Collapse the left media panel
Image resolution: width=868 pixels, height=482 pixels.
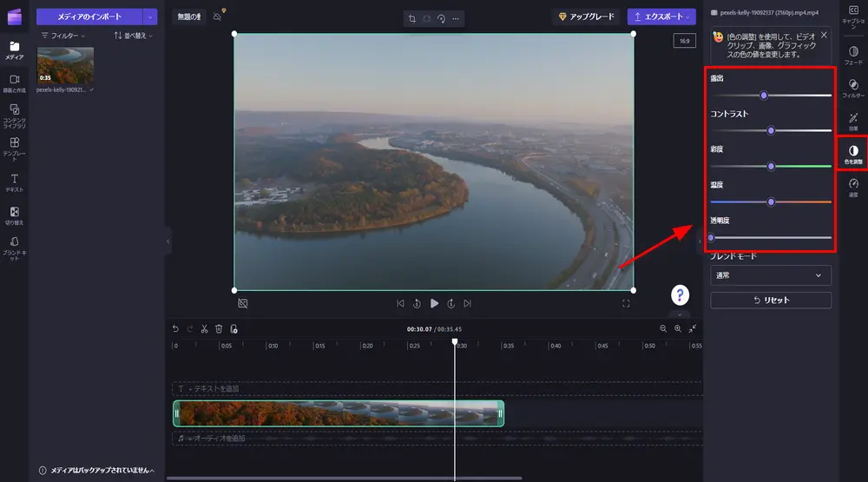pyautogui.click(x=168, y=241)
